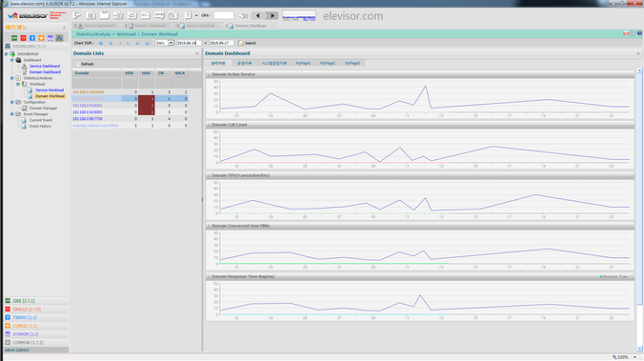The image size is (644, 361).
Task: Collapse the Event Manager tree node
Action: pyautogui.click(x=12, y=114)
